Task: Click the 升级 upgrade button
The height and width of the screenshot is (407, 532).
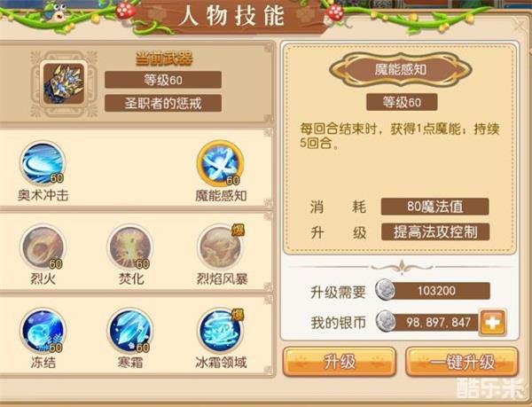Action: click(x=340, y=362)
